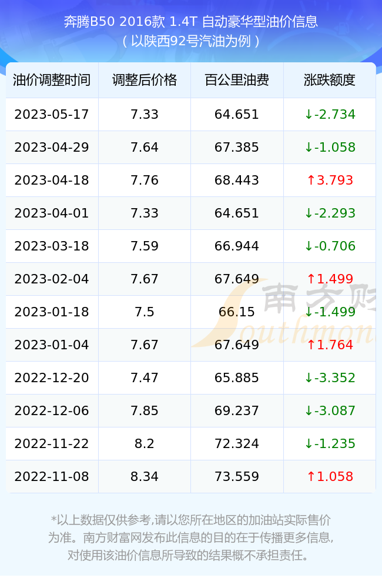Select the 涨跌额度 column header
The width and height of the screenshot is (382, 588).
click(x=330, y=80)
